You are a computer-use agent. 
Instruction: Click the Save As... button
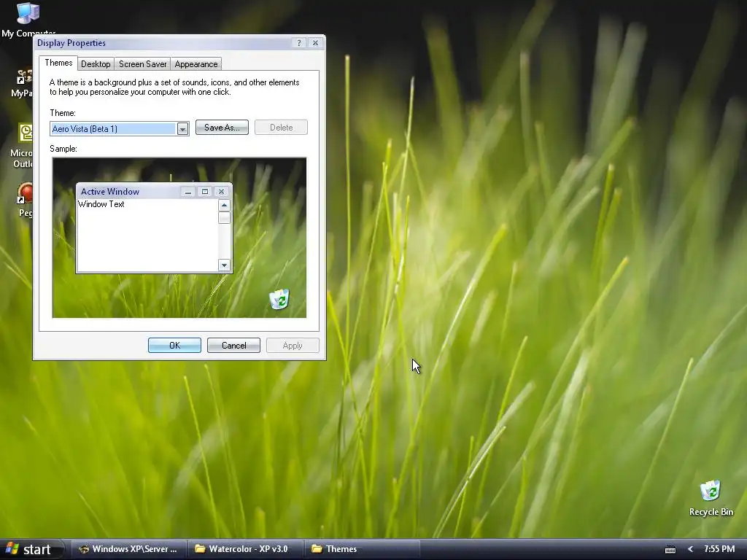(x=222, y=127)
